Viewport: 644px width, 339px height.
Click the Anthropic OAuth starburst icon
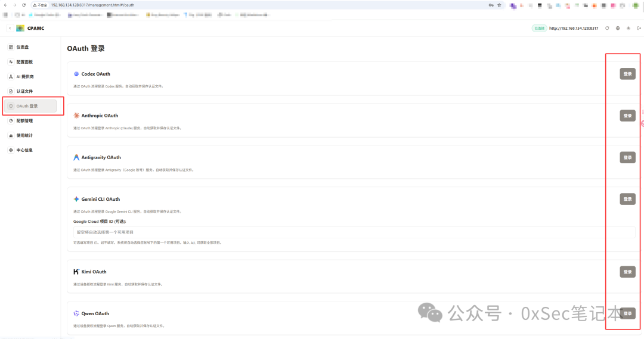pos(76,116)
